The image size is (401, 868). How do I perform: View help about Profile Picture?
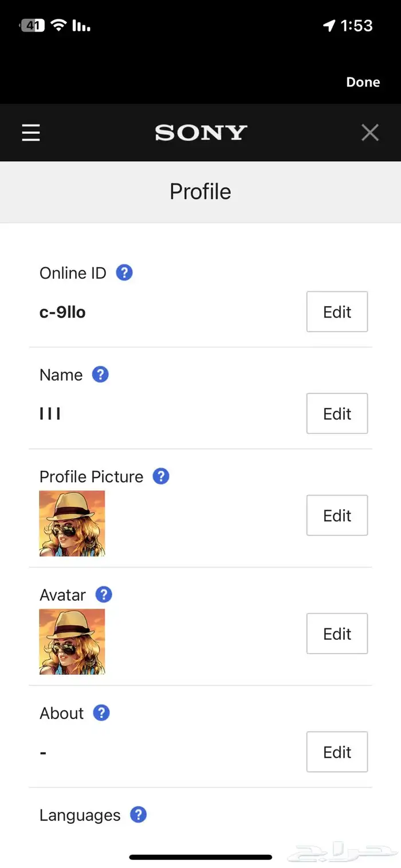(x=161, y=476)
